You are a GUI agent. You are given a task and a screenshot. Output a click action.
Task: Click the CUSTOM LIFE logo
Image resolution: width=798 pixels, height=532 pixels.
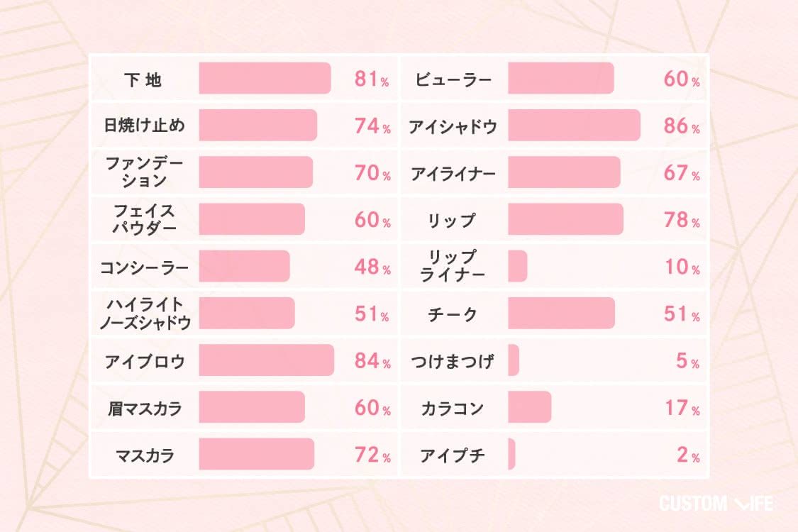[x=716, y=504]
